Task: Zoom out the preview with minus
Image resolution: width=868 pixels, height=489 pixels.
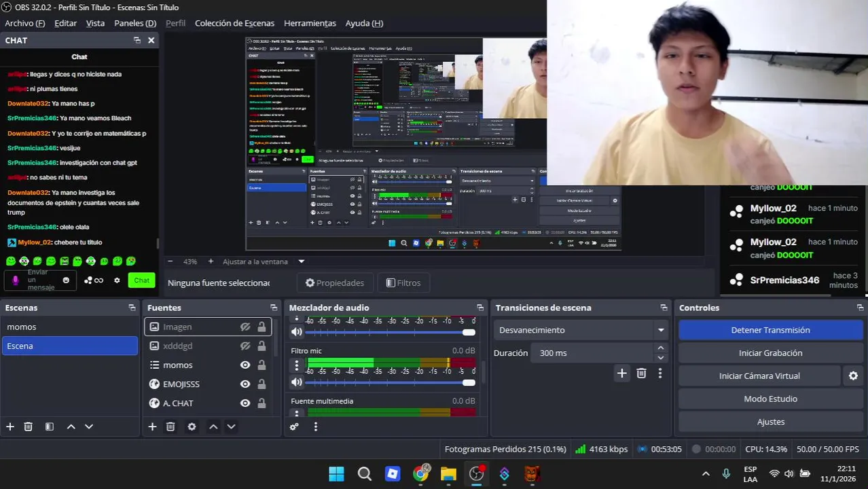Action: [170, 261]
